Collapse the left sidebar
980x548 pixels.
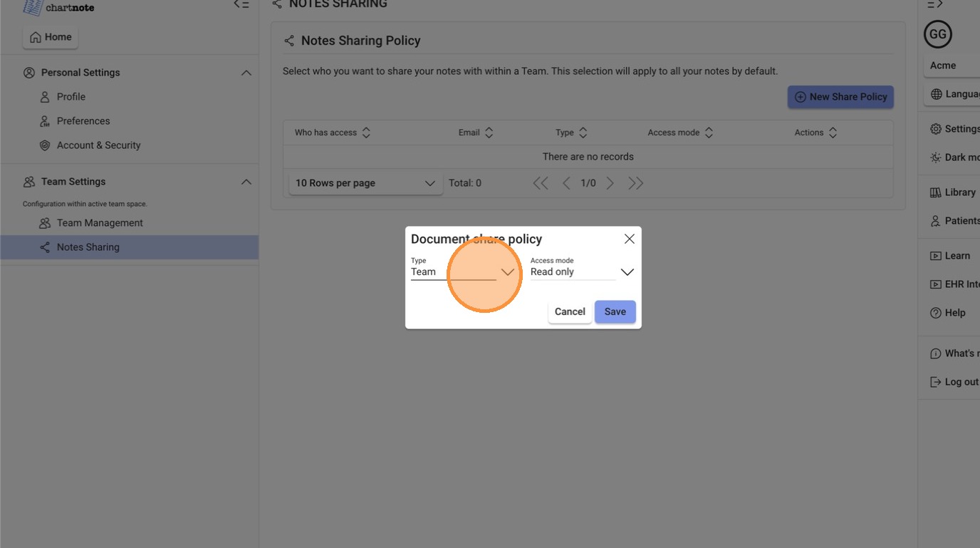(241, 4)
